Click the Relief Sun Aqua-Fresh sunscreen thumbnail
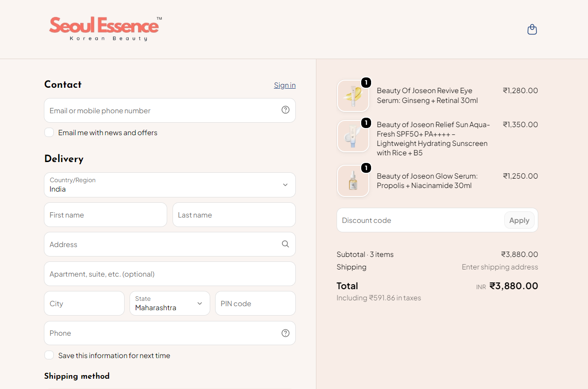The image size is (588, 389). click(353, 136)
